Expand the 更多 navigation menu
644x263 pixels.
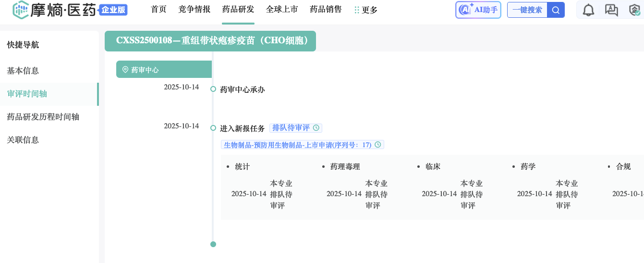point(365,10)
